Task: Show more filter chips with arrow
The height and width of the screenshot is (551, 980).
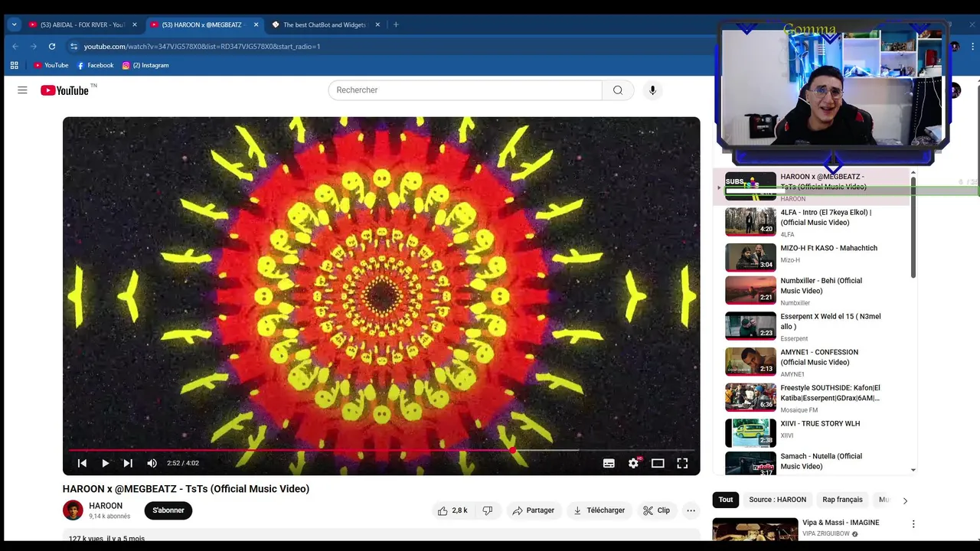Action: click(905, 500)
